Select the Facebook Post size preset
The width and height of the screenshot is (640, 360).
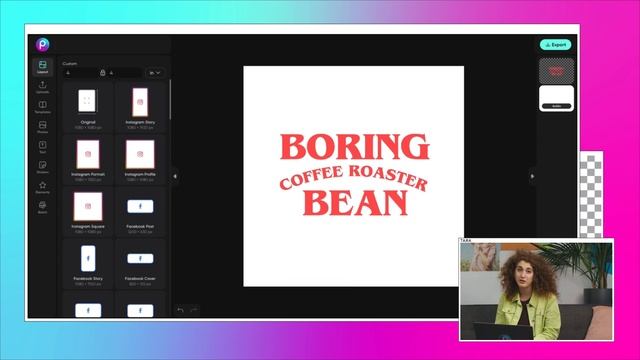[x=140, y=211]
